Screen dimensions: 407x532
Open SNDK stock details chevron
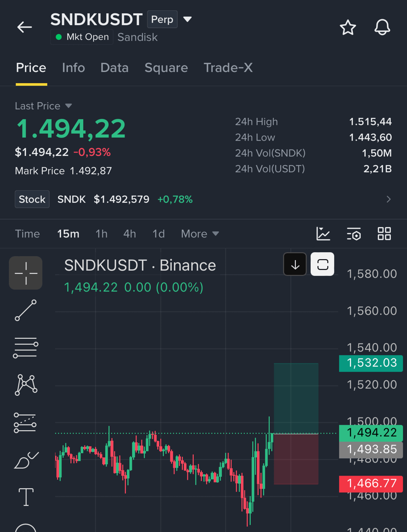(x=389, y=199)
